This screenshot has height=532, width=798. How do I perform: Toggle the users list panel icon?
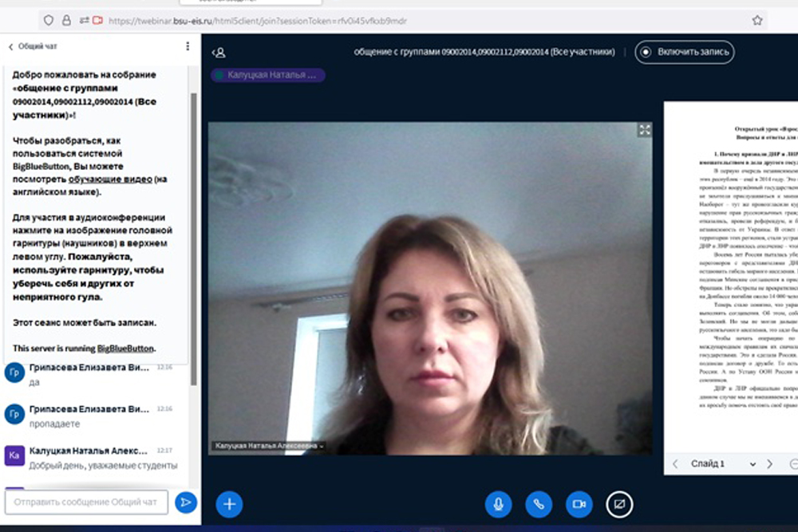pos(219,53)
